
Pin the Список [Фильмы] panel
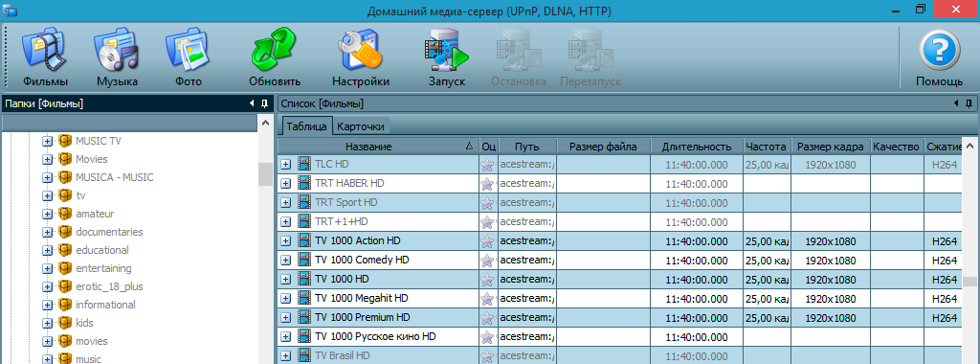click(969, 103)
